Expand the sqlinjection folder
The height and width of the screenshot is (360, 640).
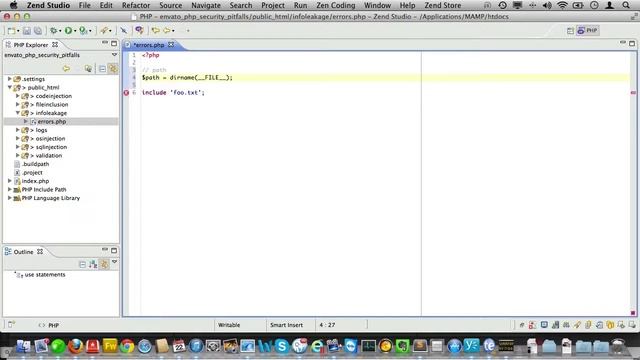[x=18, y=147]
